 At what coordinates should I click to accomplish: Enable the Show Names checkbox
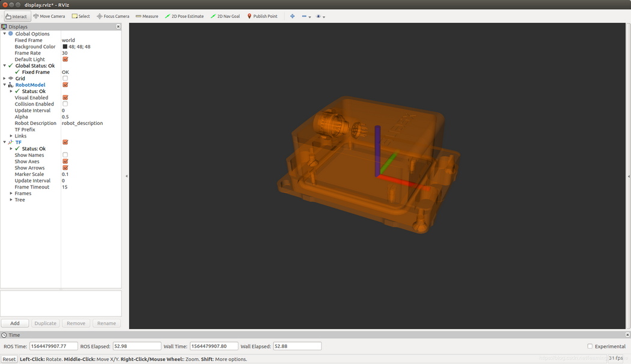(x=65, y=155)
